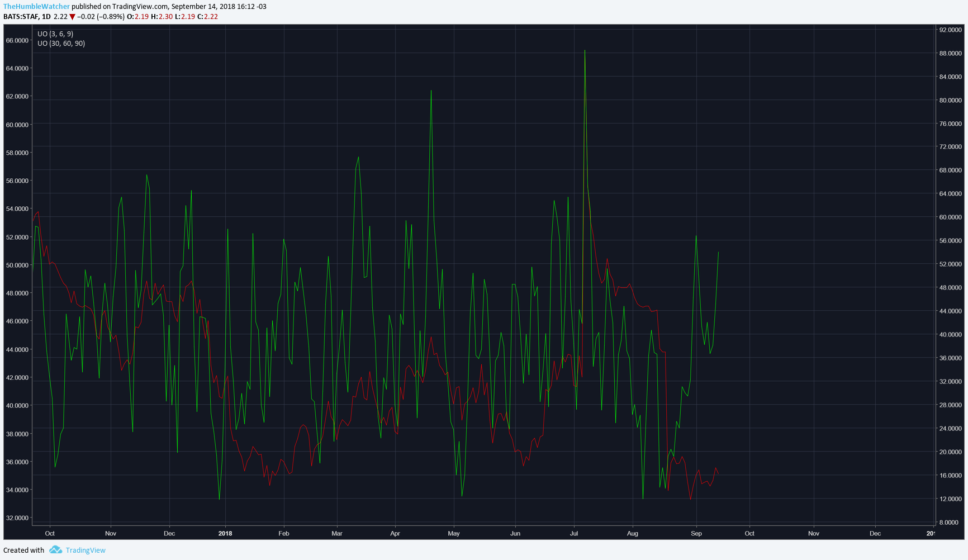Click the 32.0000 left axis label
Screen dimensions: 968x560
(17, 518)
